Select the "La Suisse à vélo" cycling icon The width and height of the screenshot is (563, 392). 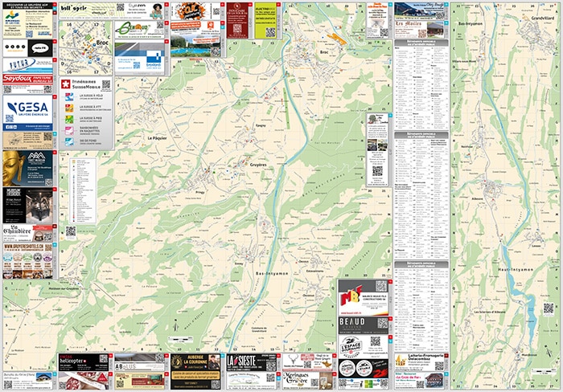[69, 97]
